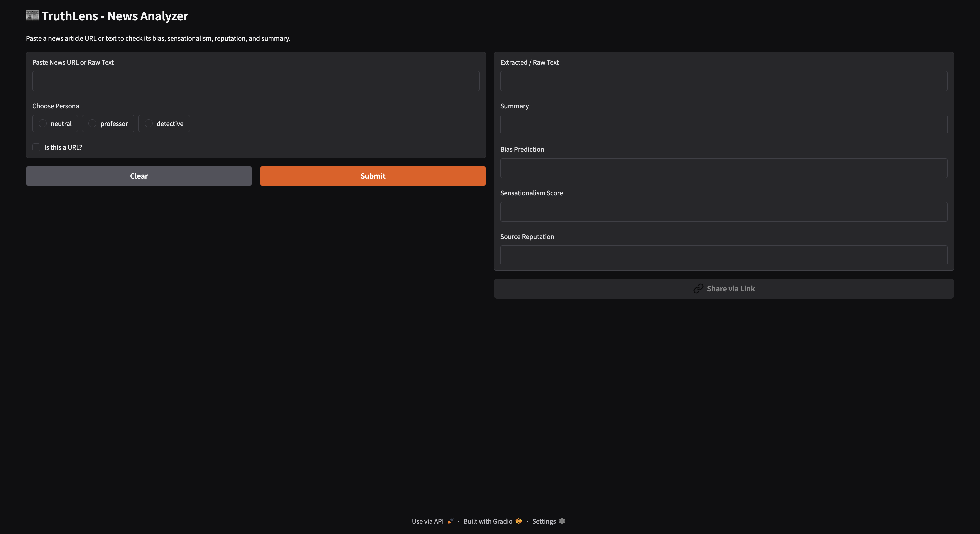Select the neutral persona
The height and width of the screenshot is (534, 980).
43,124
